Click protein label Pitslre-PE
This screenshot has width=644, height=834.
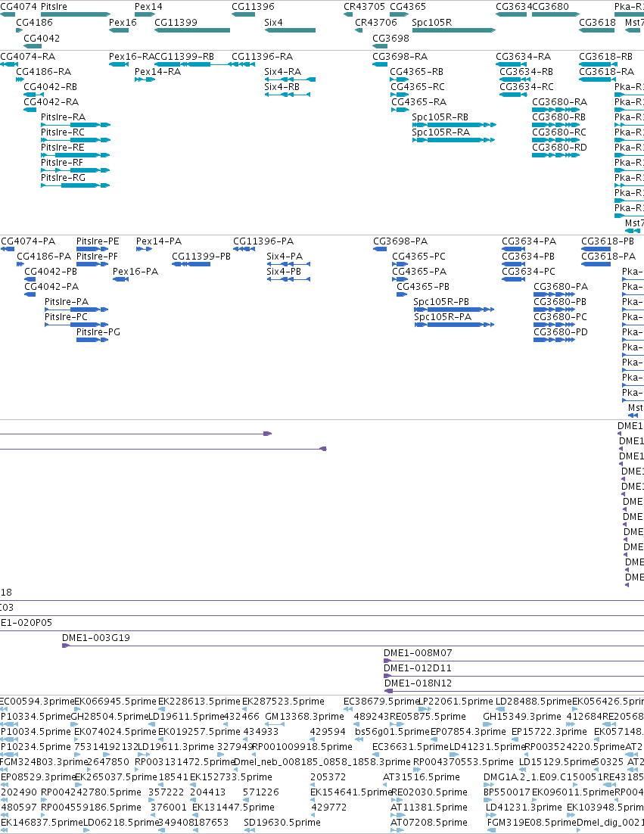(x=98, y=241)
